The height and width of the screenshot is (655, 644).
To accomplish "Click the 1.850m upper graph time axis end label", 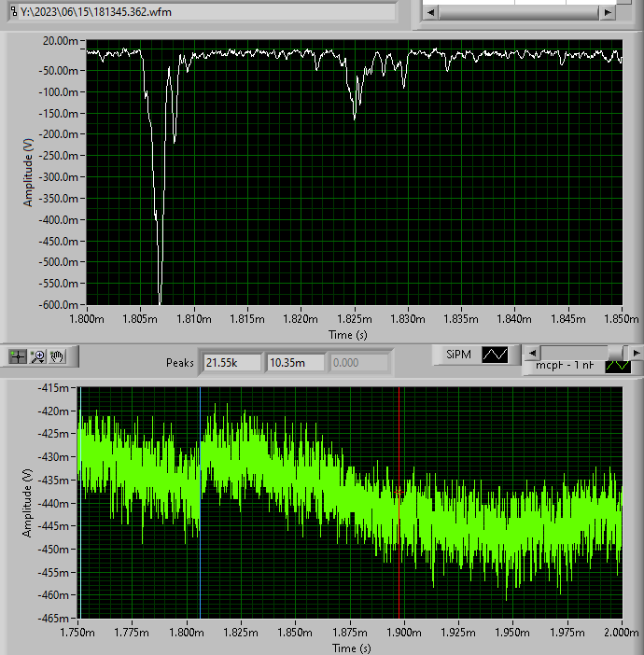I will (x=620, y=319).
